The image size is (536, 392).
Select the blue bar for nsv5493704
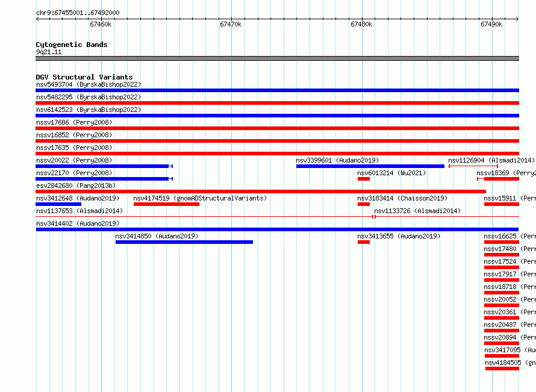[277, 90]
